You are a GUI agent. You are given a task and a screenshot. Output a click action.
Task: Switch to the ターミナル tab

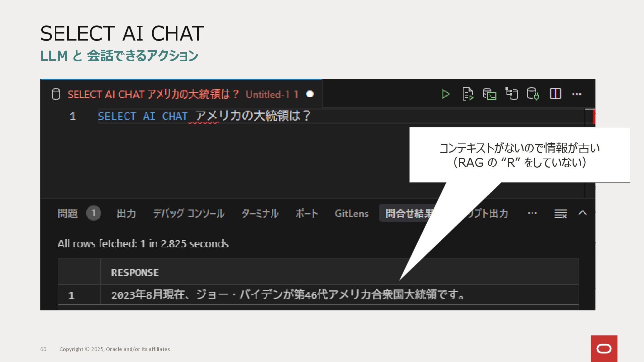(260, 214)
